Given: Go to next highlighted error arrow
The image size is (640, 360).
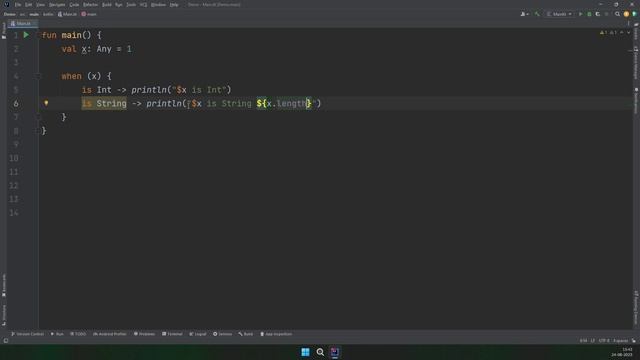Looking at the screenshot, I should 629,33.
